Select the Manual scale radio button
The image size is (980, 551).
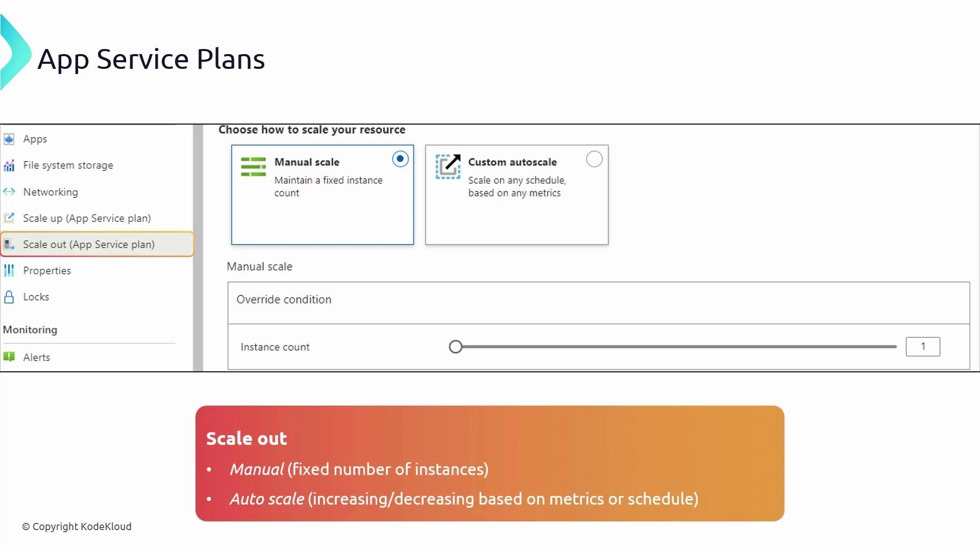click(x=400, y=159)
